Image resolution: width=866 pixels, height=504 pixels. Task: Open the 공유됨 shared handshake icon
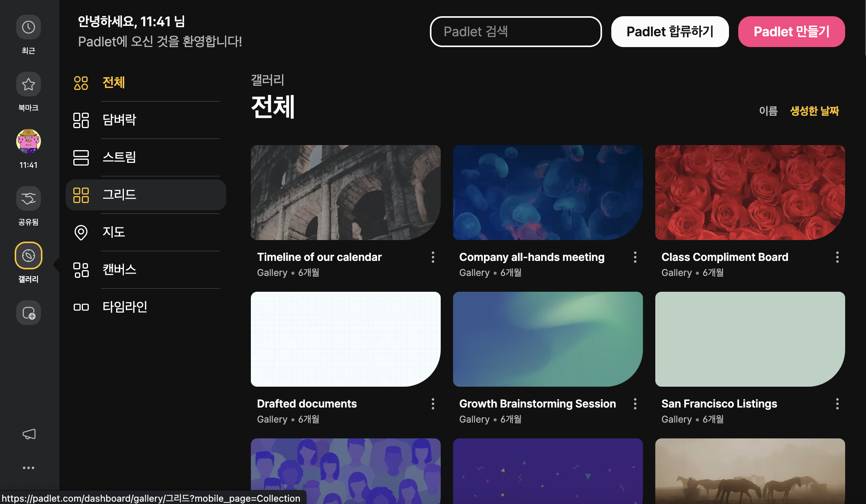[29, 199]
